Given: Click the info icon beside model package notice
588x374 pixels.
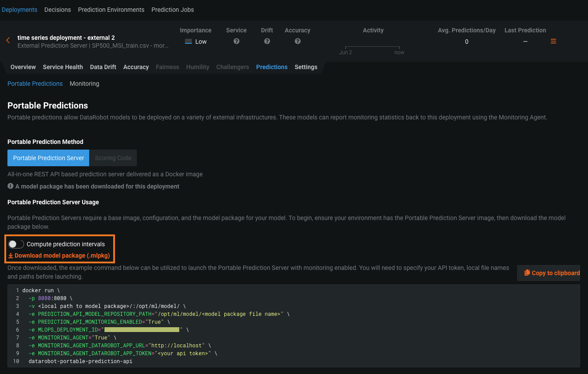Looking at the screenshot, I should pyautogui.click(x=10, y=186).
